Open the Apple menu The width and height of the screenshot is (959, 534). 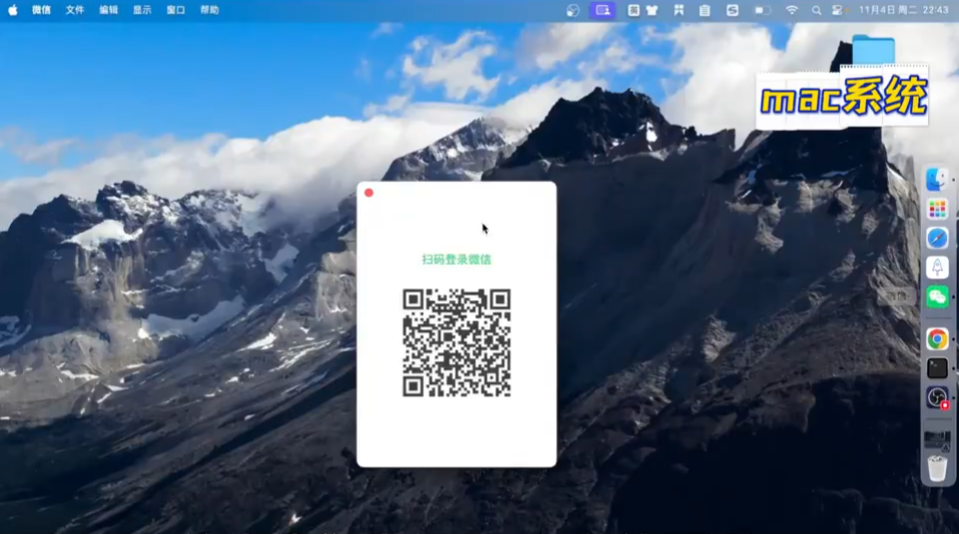(x=13, y=10)
